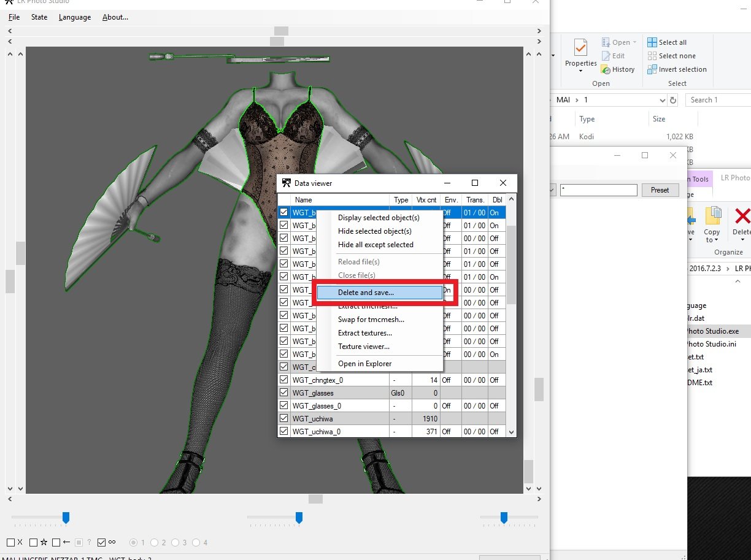This screenshot has width=751, height=560.
Task: Click the Copy to folder icon
Action: [x=712, y=216]
